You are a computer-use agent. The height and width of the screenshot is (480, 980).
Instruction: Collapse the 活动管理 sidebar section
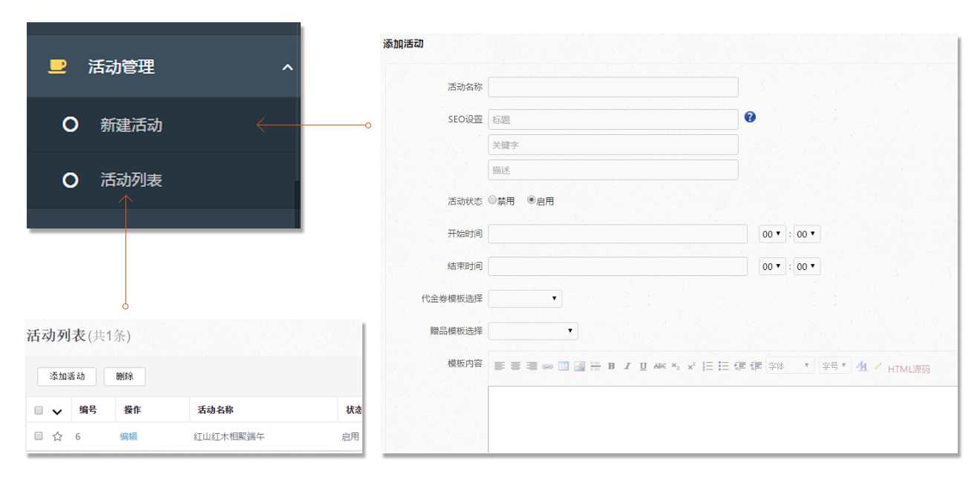[x=287, y=68]
